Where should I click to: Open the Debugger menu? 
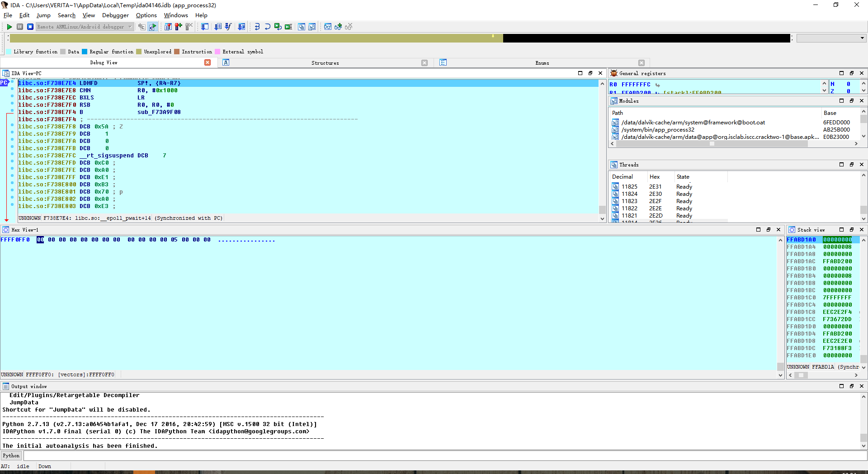tap(115, 15)
